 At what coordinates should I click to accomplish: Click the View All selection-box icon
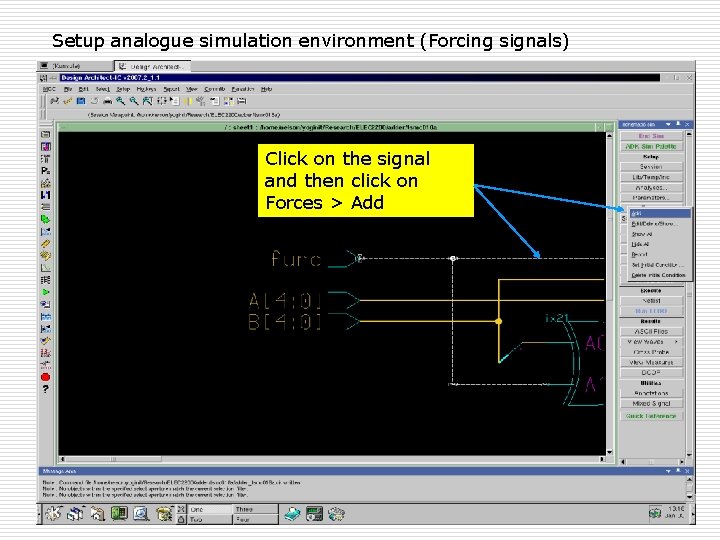click(161, 101)
